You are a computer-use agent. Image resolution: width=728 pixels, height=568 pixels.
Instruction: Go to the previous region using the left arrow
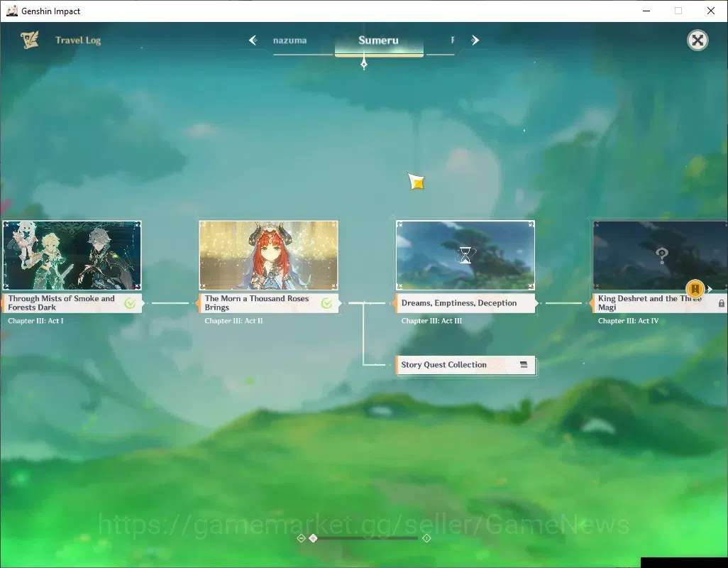[253, 40]
